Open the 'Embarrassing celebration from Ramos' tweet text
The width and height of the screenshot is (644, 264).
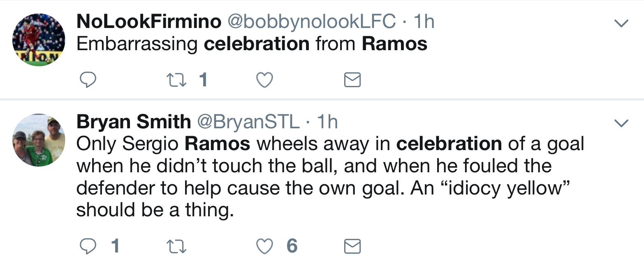coord(252,44)
